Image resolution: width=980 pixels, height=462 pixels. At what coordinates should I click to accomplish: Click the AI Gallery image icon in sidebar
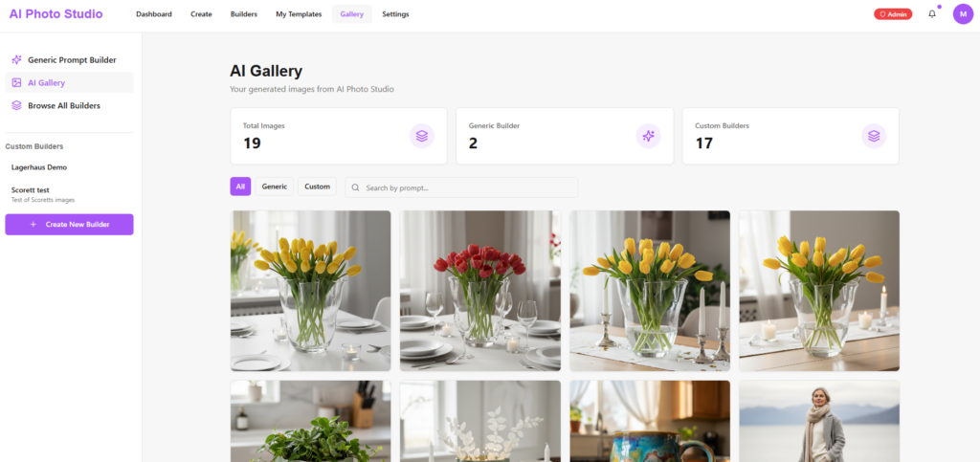click(x=17, y=82)
